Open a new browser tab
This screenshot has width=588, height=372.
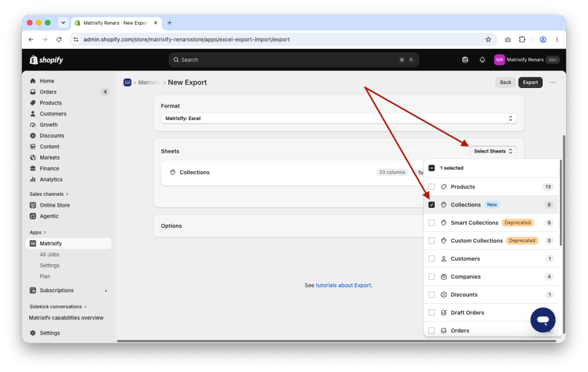(x=169, y=23)
